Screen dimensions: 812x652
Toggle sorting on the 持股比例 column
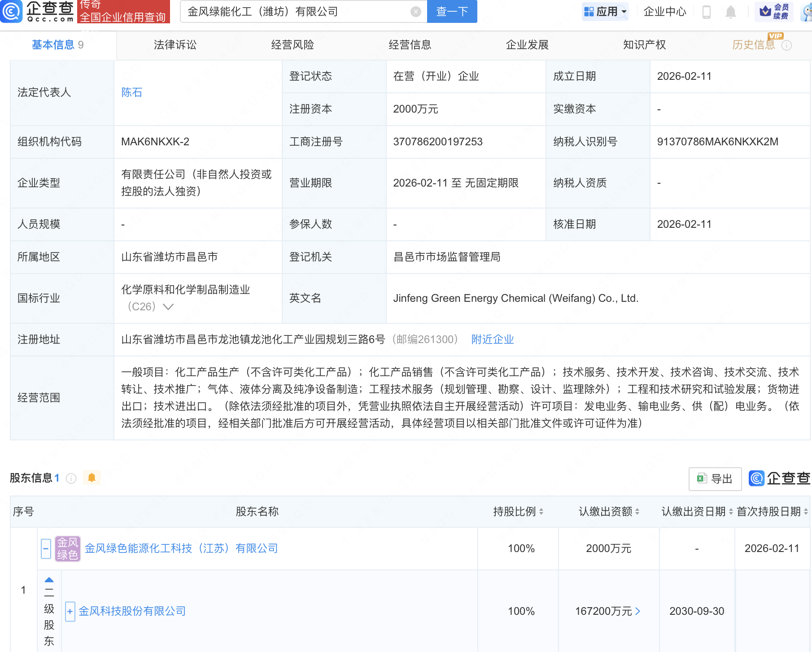coord(542,511)
